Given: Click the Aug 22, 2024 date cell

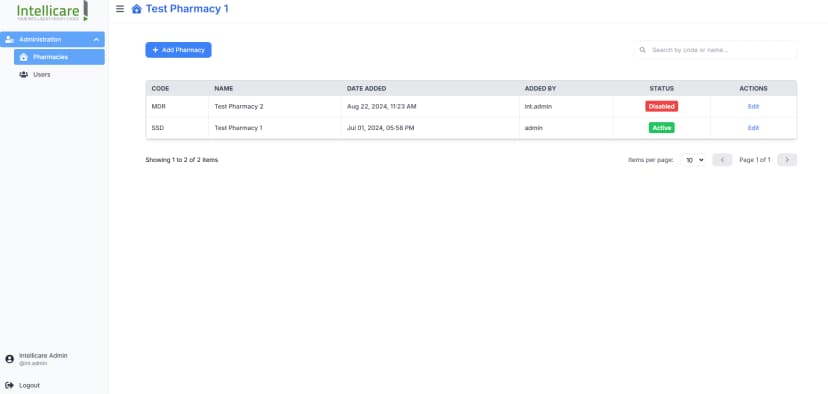Looking at the screenshot, I should 430,107.
